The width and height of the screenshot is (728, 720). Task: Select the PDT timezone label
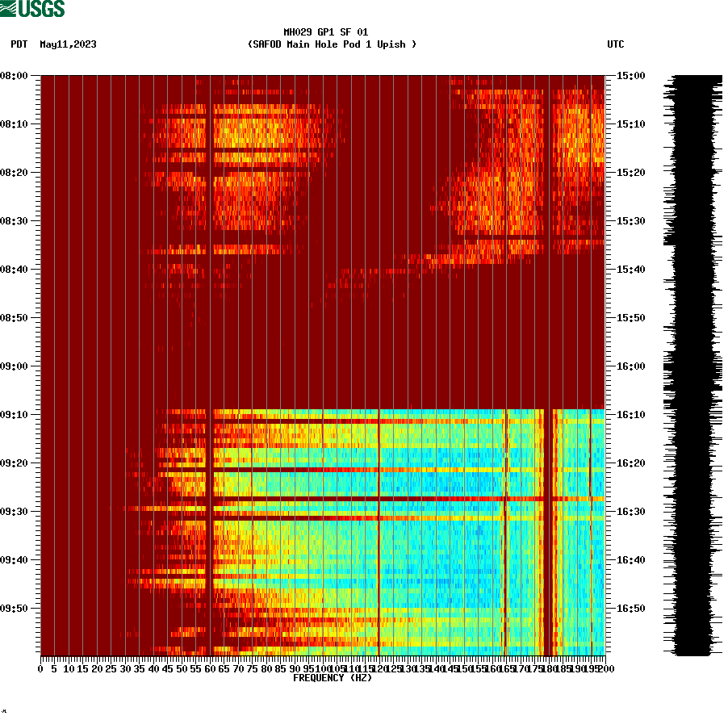click(x=19, y=44)
